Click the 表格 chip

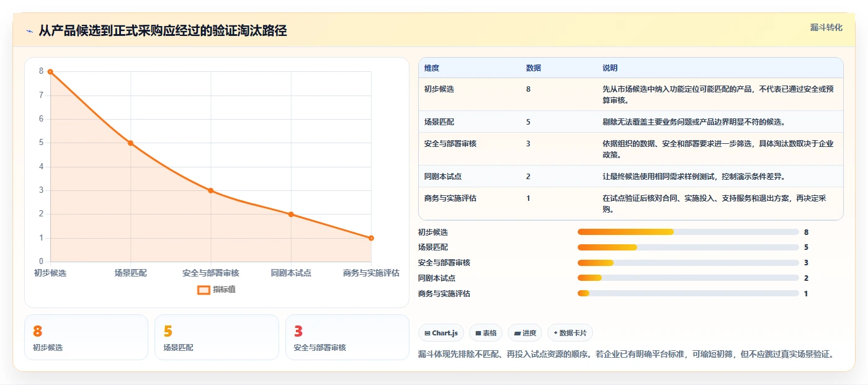pos(486,333)
